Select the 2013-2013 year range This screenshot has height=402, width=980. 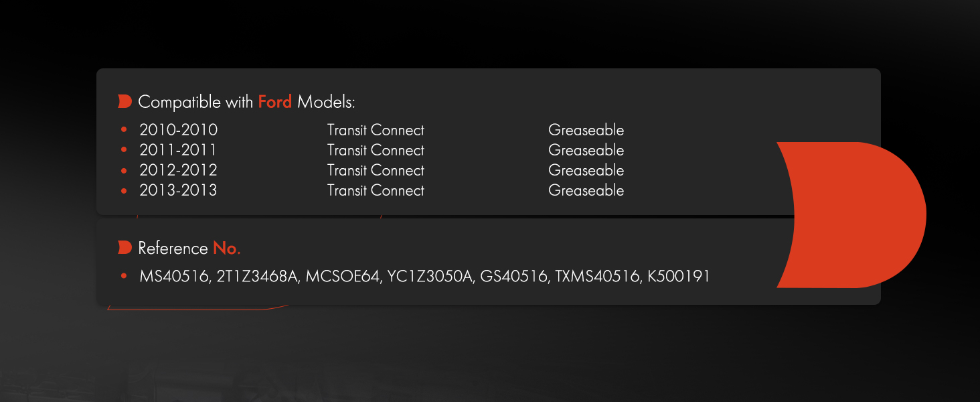pyautogui.click(x=179, y=190)
